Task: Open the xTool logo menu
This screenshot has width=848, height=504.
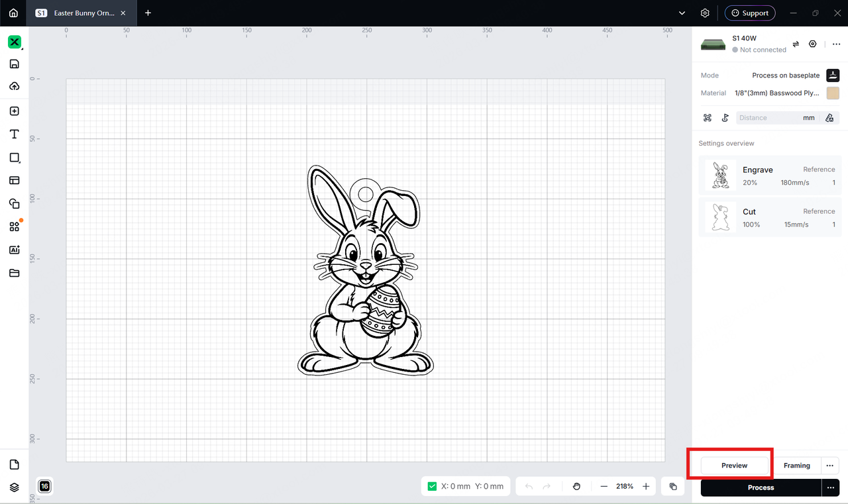Action: pyautogui.click(x=15, y=42)
